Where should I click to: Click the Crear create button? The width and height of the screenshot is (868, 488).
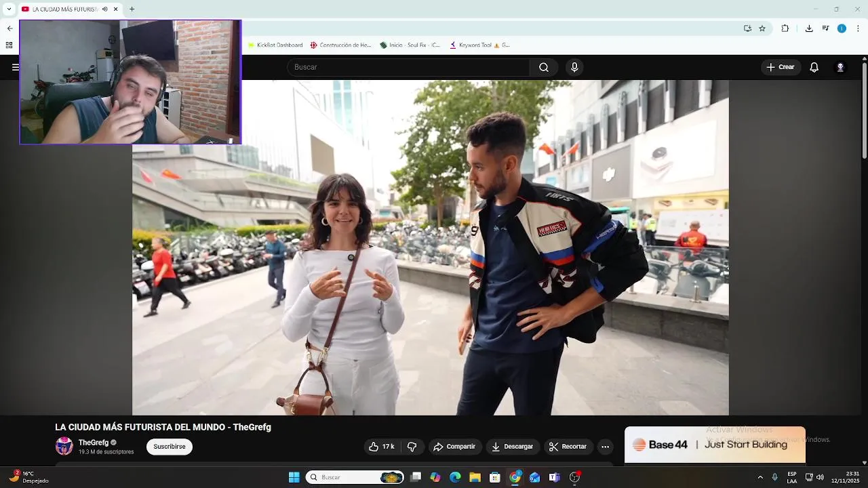(781, 67)
